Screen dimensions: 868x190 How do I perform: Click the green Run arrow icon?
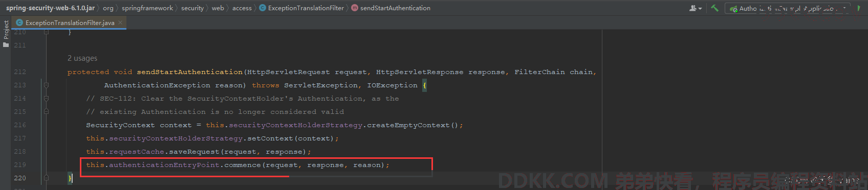coord(859,8)
